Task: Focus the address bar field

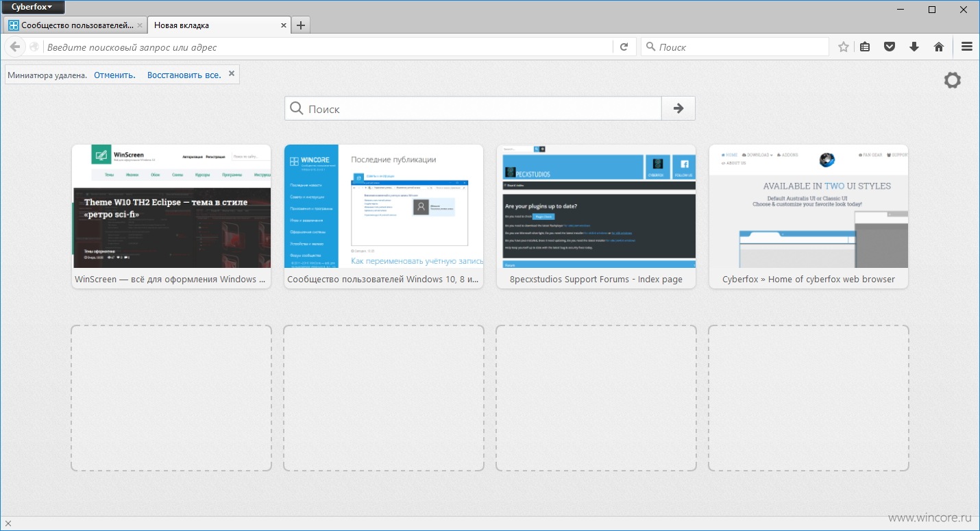Action: click(x=329, y=47)
